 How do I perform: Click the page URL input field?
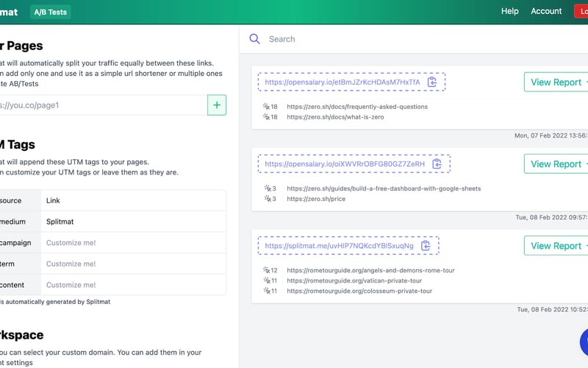click(103, 105)
